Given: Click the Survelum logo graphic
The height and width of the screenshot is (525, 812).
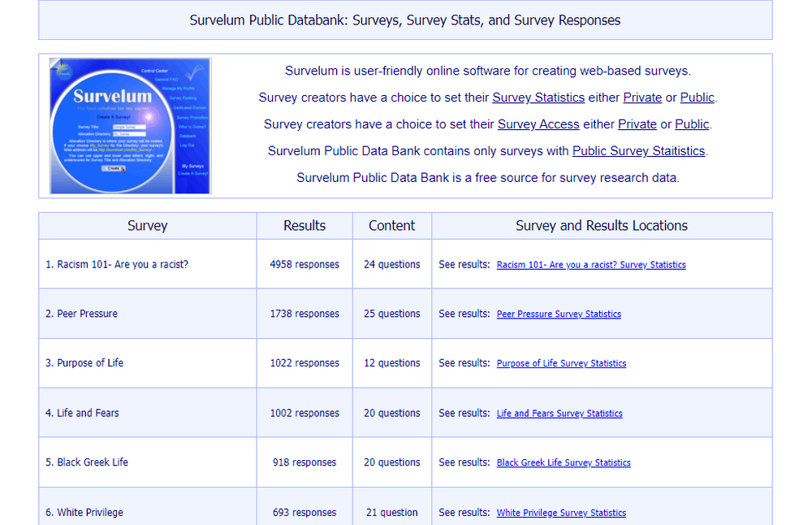Looking at the screenshot, I should [112, 96].
